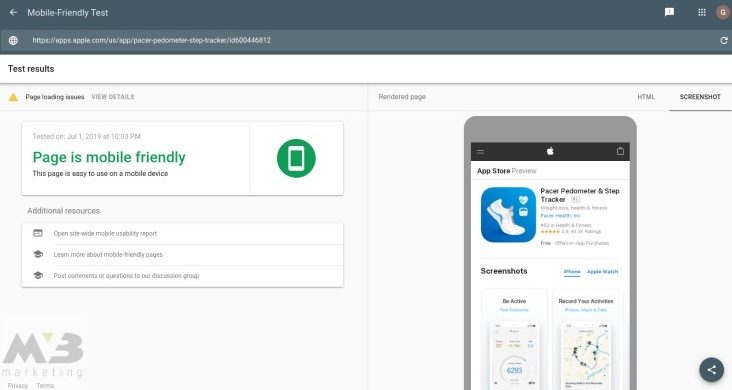Click the Apple logo in the rendered page

550,151
